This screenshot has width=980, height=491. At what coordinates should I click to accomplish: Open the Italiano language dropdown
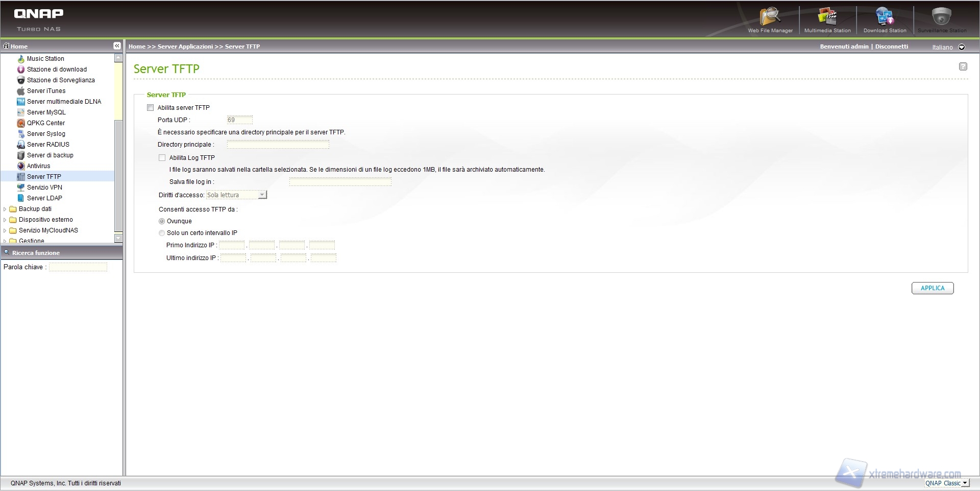pos(962,47)
